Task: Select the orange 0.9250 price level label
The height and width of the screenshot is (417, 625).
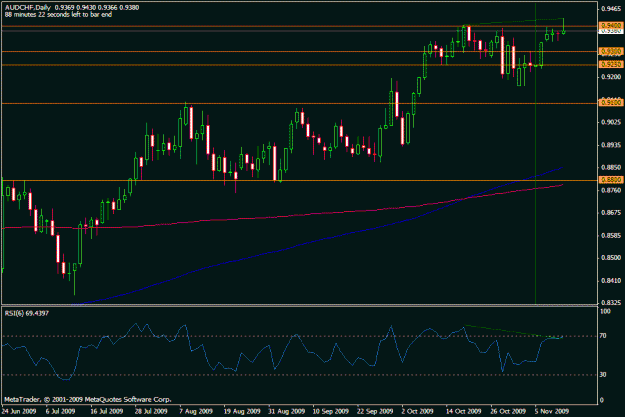Action: click(611, 65)
